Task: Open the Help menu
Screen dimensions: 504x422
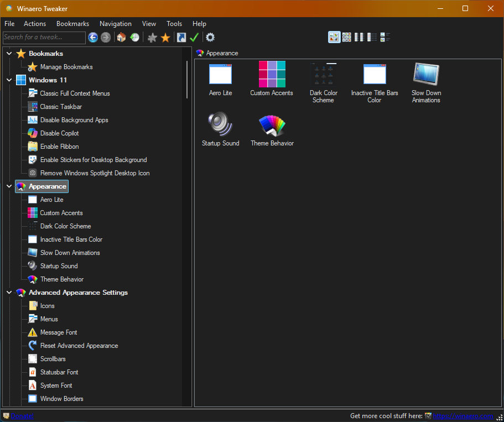Action: click(199, 24)
